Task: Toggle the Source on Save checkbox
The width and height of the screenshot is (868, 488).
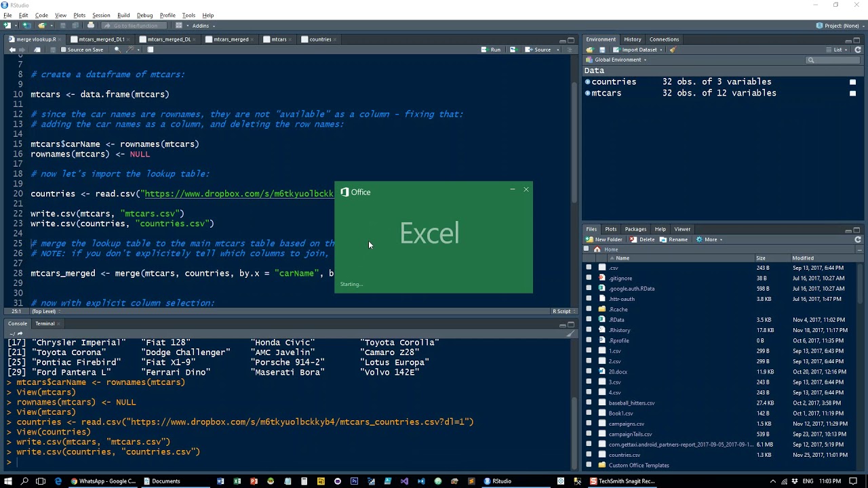Action: coord(64,49)
